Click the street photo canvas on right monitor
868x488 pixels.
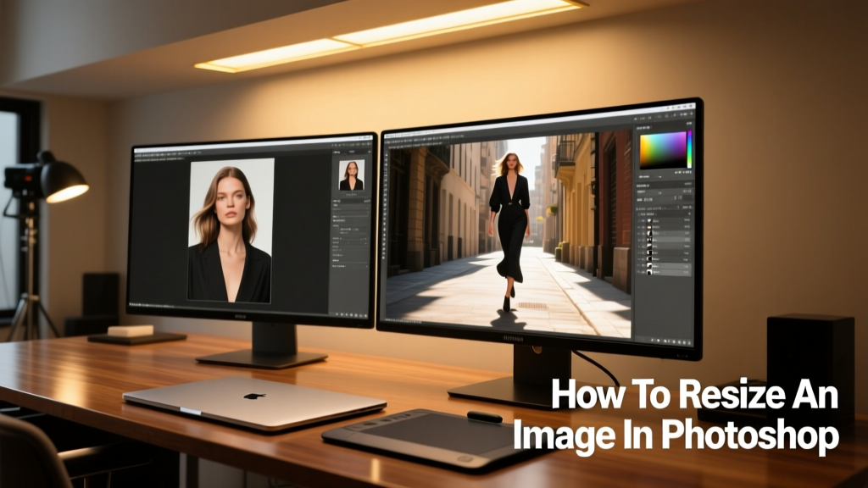509,234
